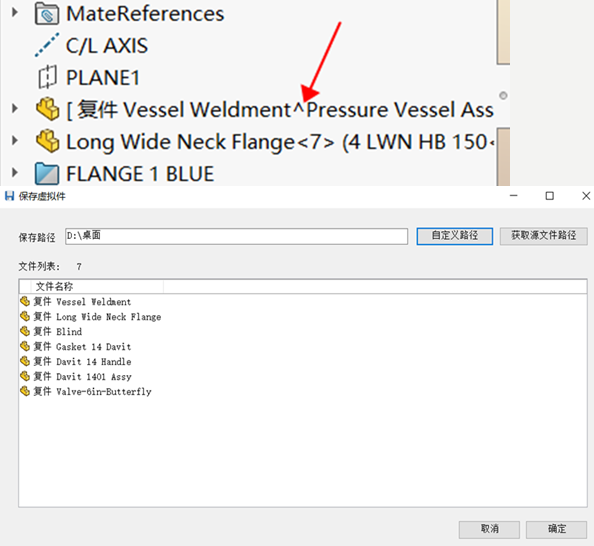
Task: Click the FLANGE 1 BLUE folder icon
Action: click(x=47, y=174)
